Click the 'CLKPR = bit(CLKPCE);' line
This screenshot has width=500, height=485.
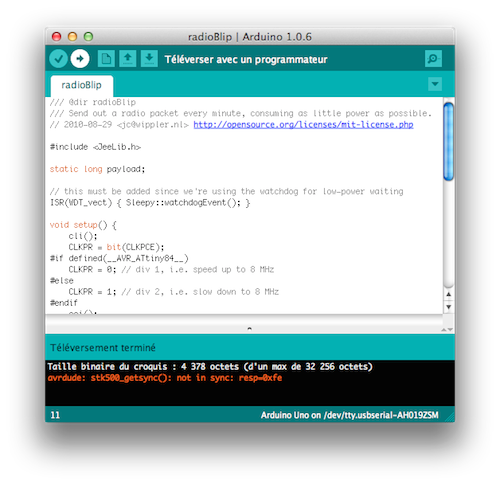pyautogui.click(x=116, y=247)
